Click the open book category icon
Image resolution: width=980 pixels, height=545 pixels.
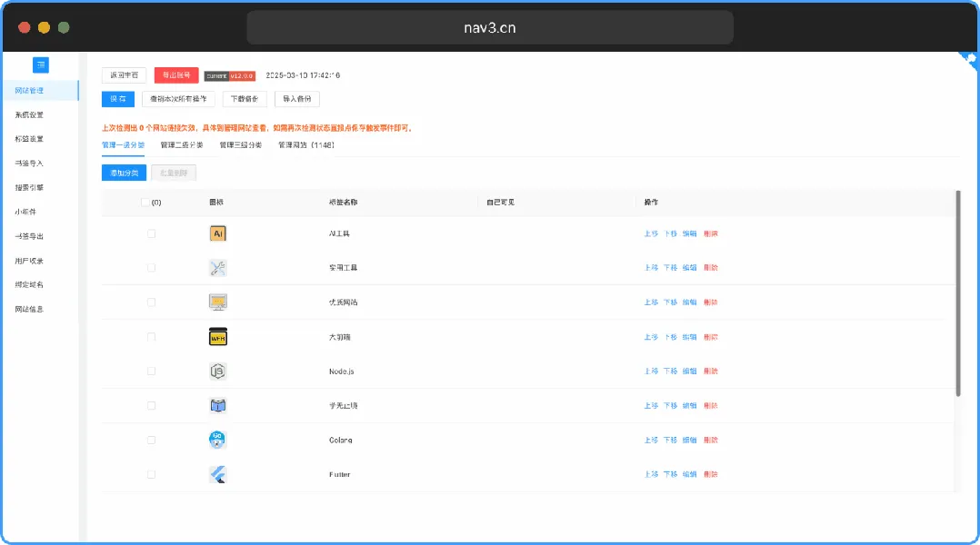coord(217,406)
